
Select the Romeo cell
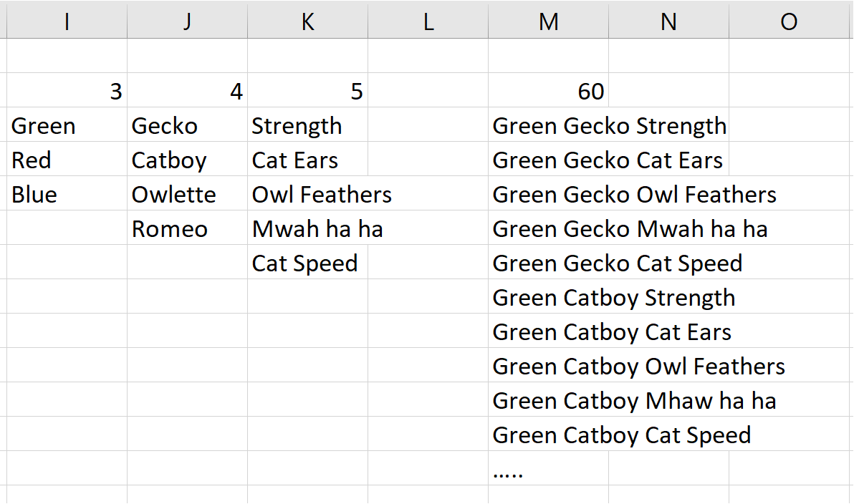(x=187, y=229)
